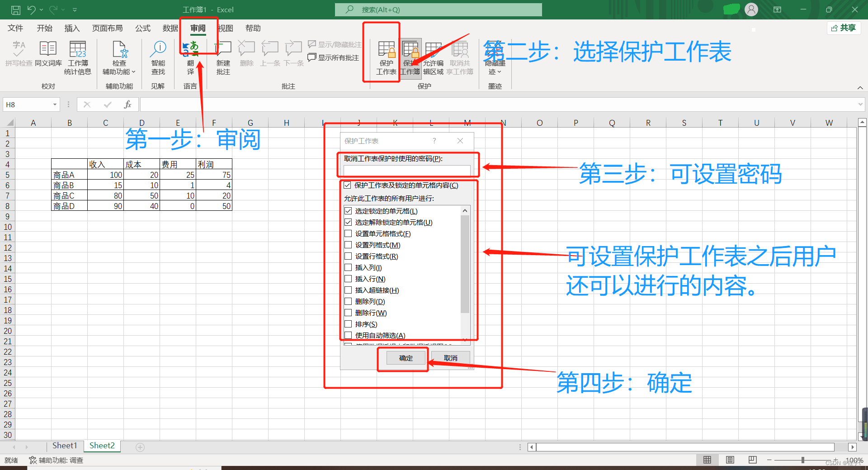The height and width of the screenshot is (470, 868).
Task: Click Show/Hide Comment (显示/隐藏批注)
Action: point(335,44)
